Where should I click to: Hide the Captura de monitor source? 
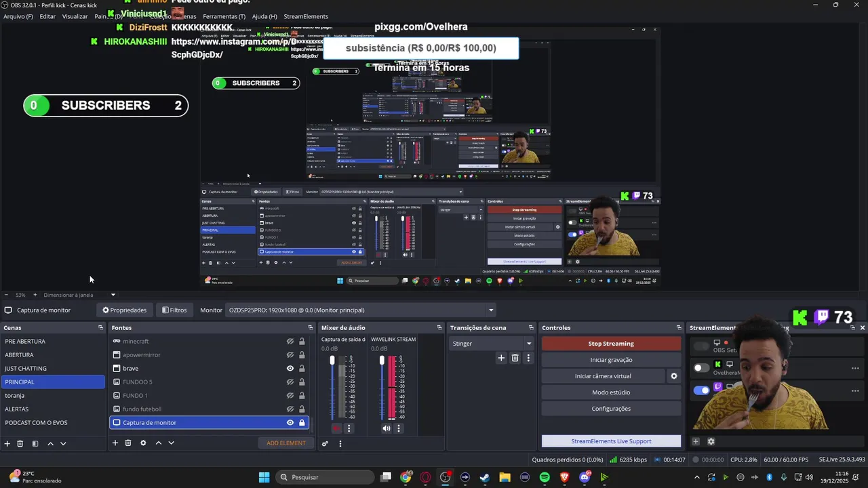[290, 423]
